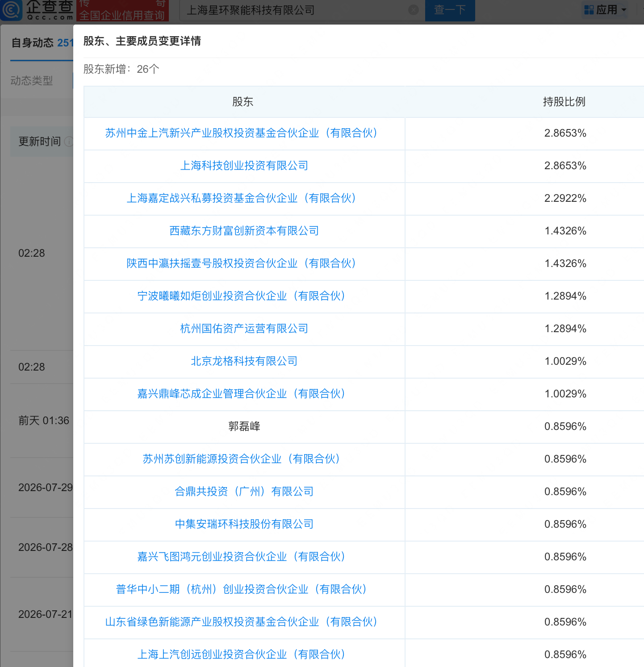Select 1.2894% for 宁波曦曦如炬 row
The height and width of the screenshot is (667, 644).
coord(565,296)
